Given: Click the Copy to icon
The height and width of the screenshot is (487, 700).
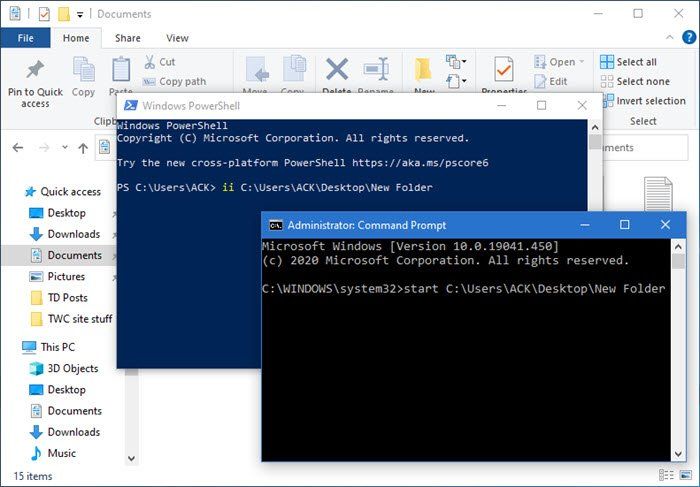Looking at the screenshot, I should 294,69.
